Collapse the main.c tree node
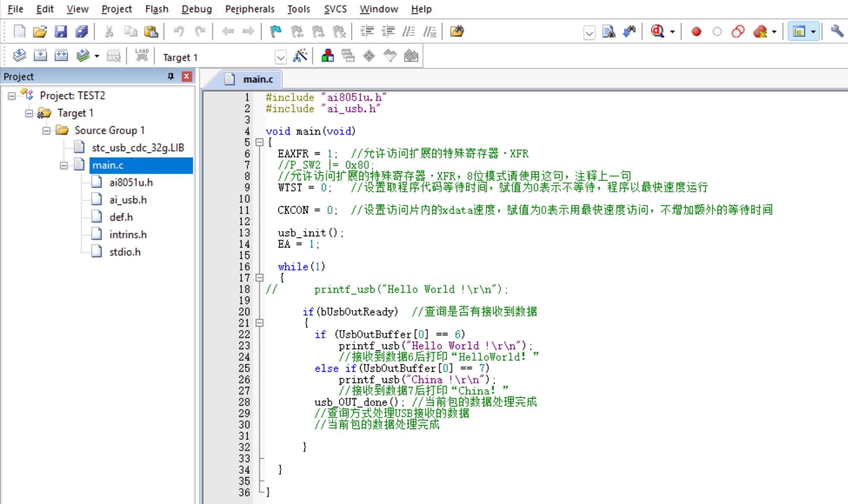Screen dimensions: 848x504 [64, 165]
